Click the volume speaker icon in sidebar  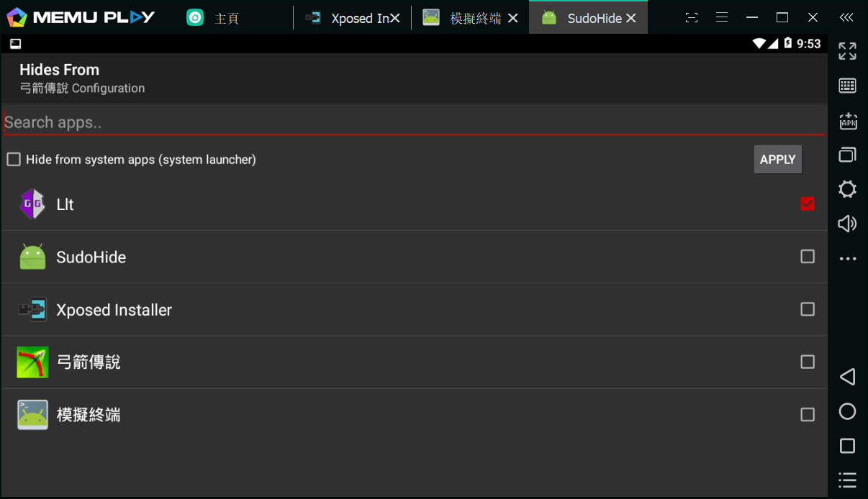pos(848,224)
